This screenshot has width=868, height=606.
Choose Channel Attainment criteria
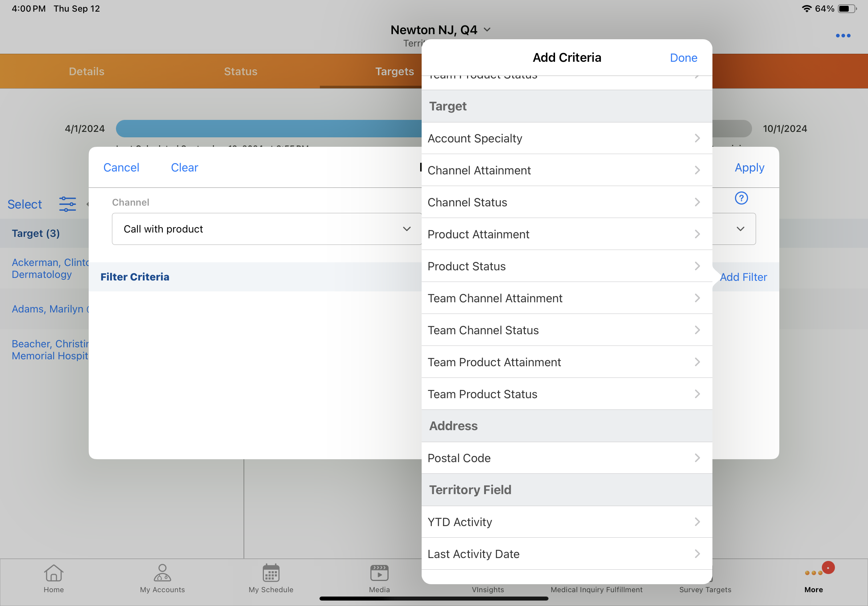(566, 170)
